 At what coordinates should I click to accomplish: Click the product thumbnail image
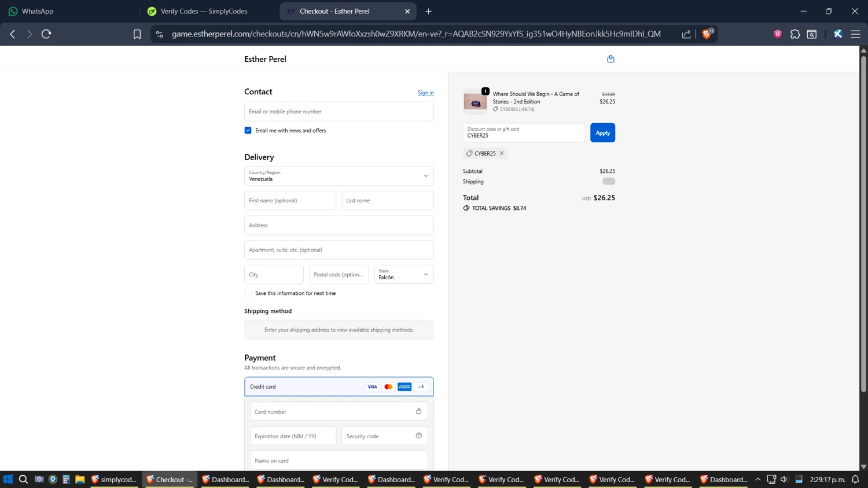(475, 102)
